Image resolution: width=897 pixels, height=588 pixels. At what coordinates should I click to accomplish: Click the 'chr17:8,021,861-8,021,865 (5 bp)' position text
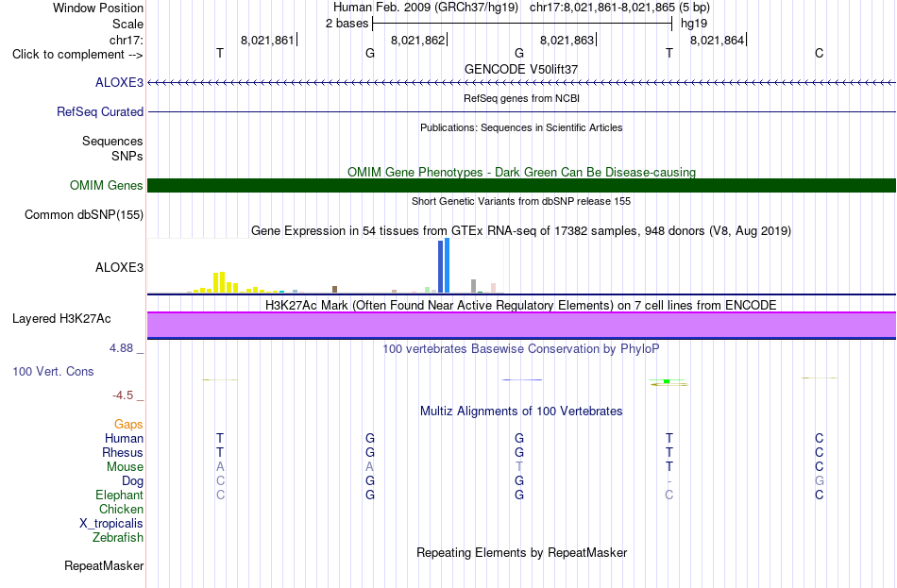click(619, 8)
